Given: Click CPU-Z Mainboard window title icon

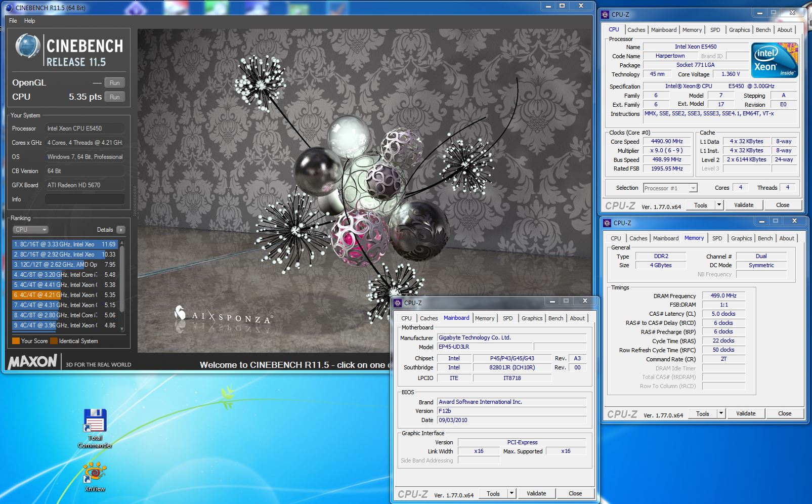Looking at the screenshot, I should coord(398,303).
